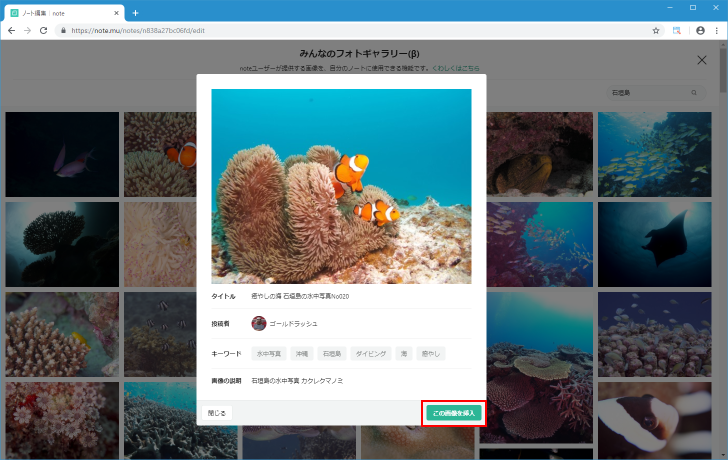Select the 海 keyword tag

click(404, 354)
